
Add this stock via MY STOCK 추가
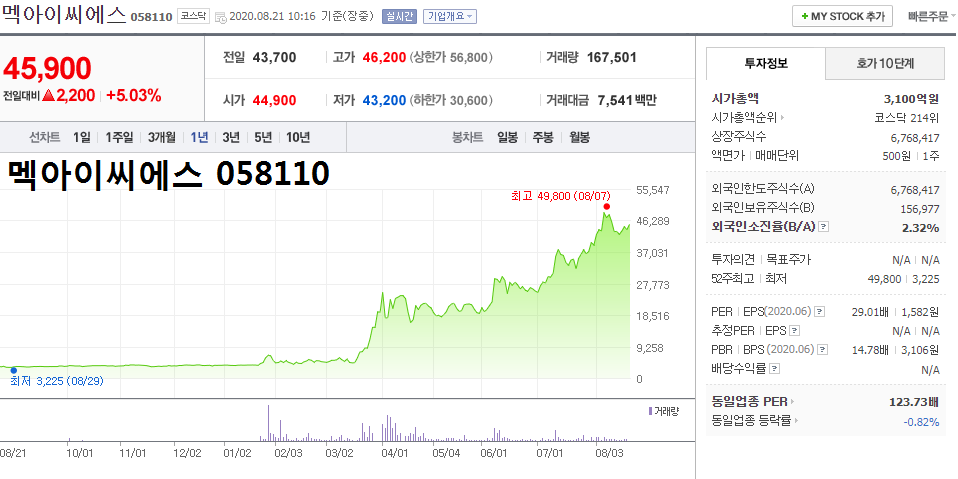pyautogui.click(x=843, y=16)
